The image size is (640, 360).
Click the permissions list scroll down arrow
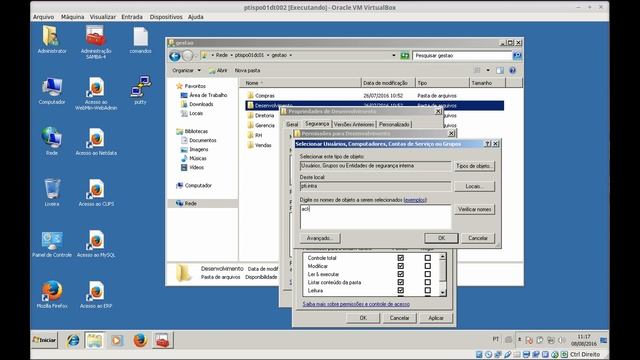tap(442, 293)
